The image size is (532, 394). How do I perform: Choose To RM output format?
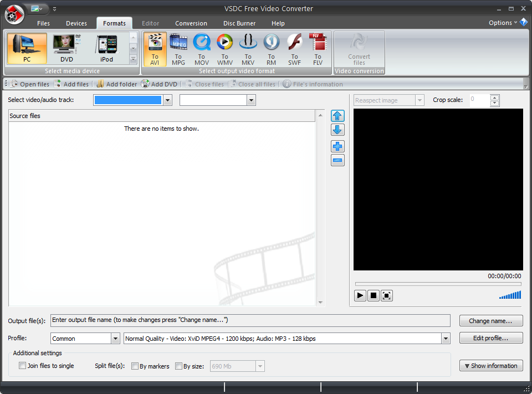(x=271, y=49)
